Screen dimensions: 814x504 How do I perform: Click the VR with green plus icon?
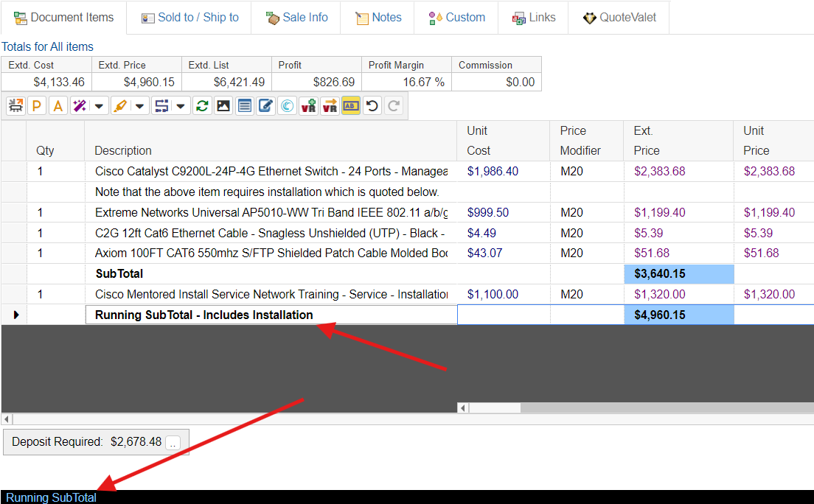[x=308, y=106]
